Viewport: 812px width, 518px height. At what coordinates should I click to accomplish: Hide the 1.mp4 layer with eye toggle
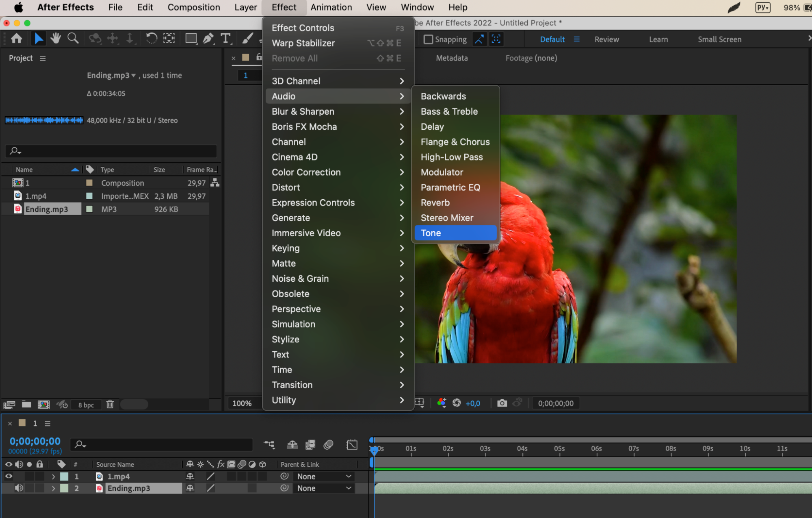coord(9,476)
